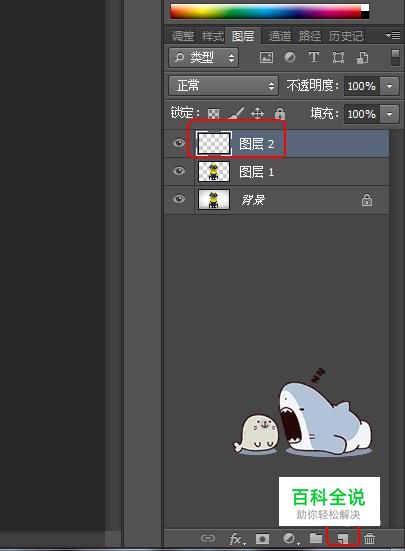Switch to the 历史记 tab
This screenshot has height=551, width=405.
pyautogui.click(x=346, y=36)
